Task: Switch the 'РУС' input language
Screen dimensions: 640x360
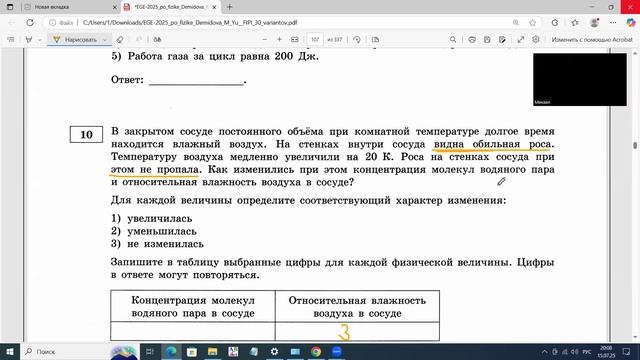Action: [587, 351]
